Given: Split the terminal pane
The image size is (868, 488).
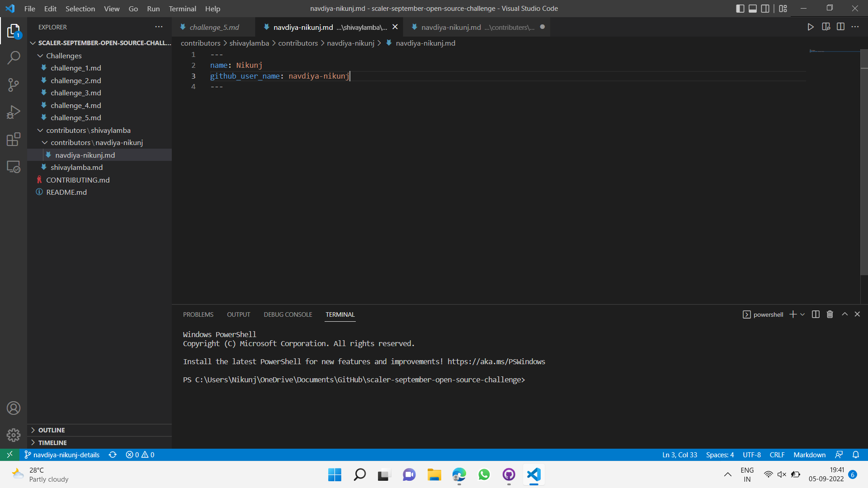Looking at the screenshot, I should [815, 314].
